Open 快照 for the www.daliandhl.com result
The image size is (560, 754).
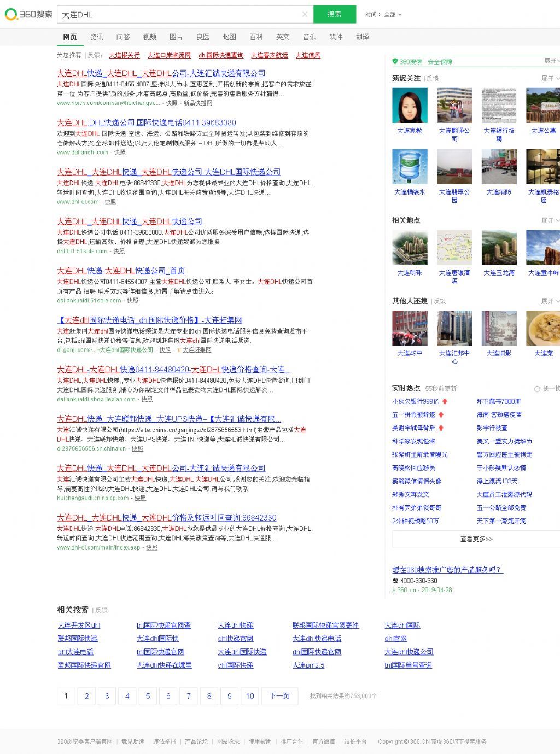[x=120, y=153]
